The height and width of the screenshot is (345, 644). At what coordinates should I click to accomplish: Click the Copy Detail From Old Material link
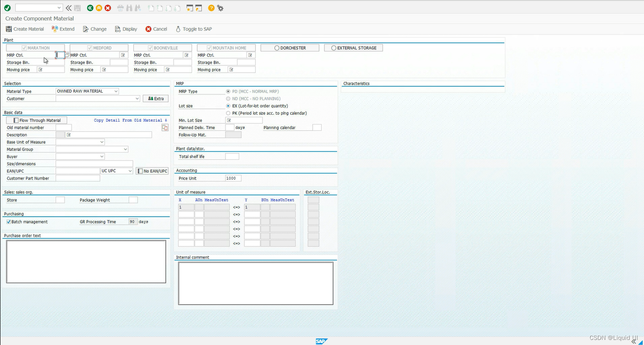tap(130, 120)
